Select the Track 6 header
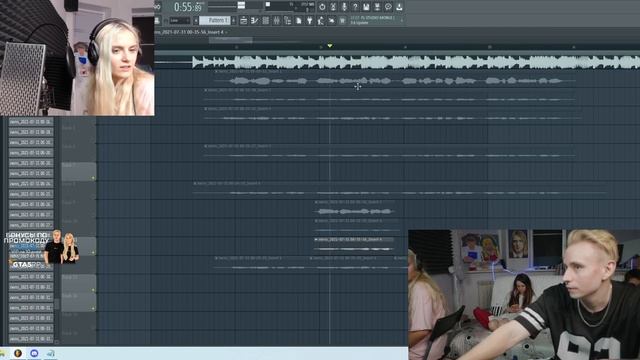Image resolution: width=640 pixels, height=360 pixels. pyautogui.click(x=78, y=153)
